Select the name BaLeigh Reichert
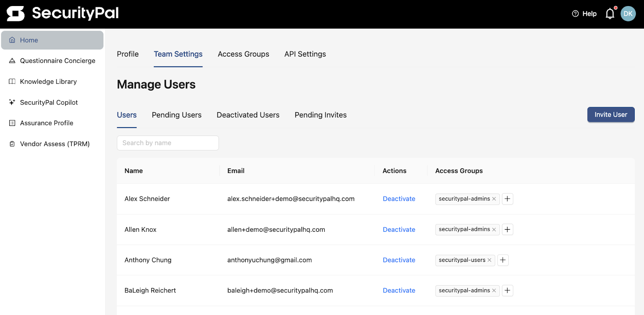Viewport: 644px width, 315px height. tap(150, 290)
